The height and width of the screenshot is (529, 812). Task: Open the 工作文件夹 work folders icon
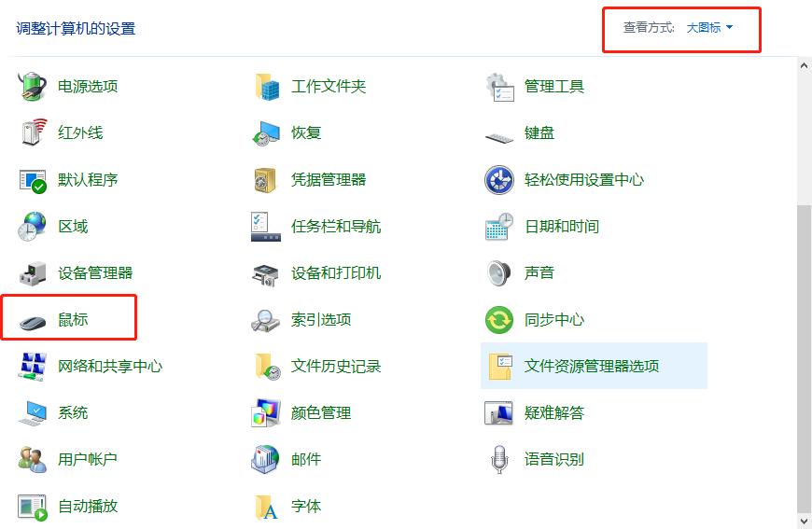(x=266, y=87)
